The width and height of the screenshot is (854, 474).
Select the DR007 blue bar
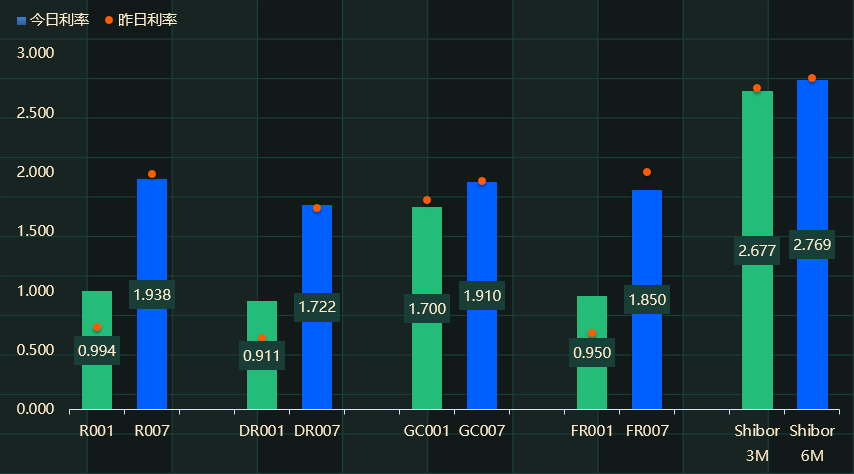pyautogui.click(x=317, y=307)
